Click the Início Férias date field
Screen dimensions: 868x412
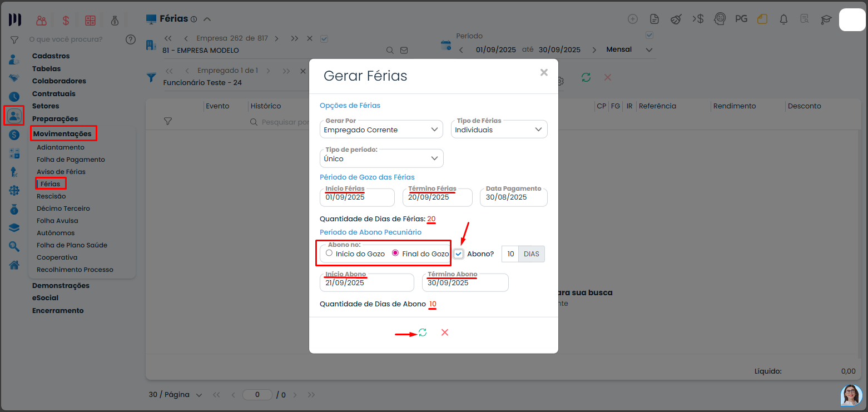coord(357,197)
